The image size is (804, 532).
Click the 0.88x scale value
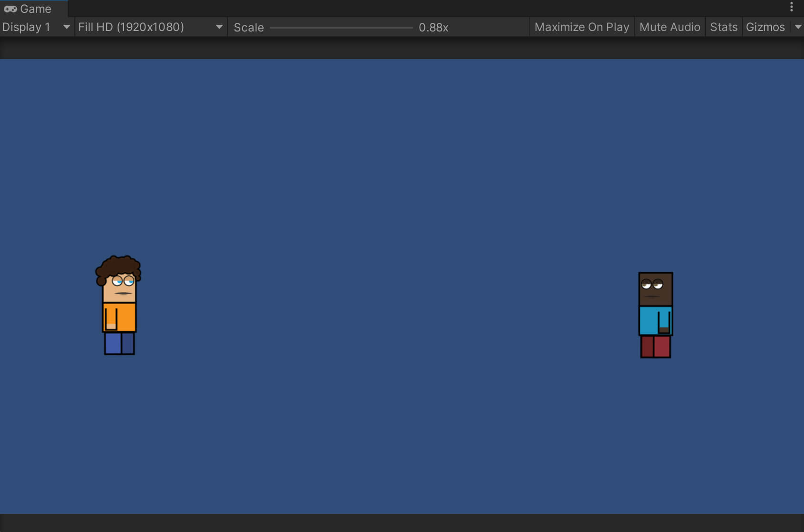433,28
